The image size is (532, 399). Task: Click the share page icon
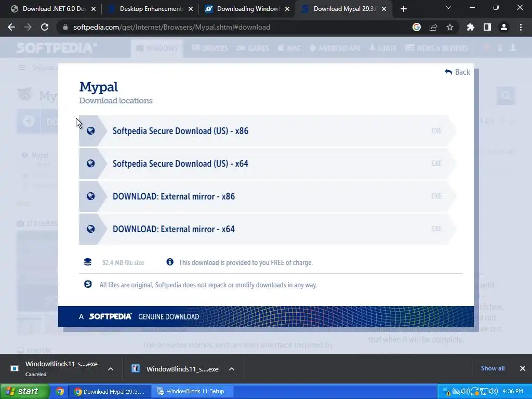tap(433, 27)
